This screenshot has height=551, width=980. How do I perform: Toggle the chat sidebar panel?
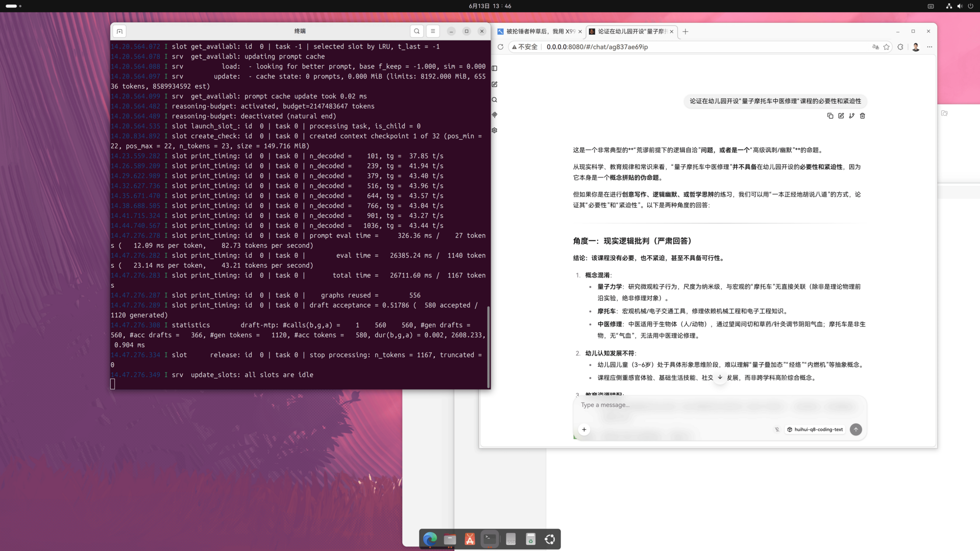tap(495, 68)
